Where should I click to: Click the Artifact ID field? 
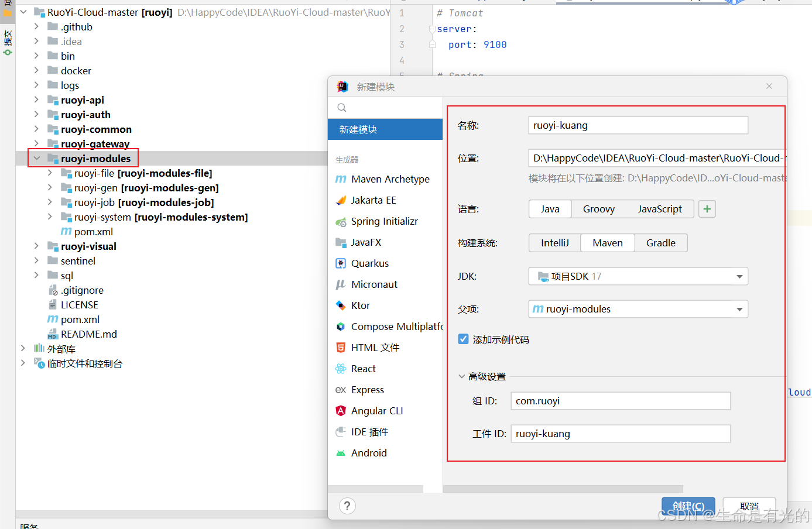pyautogui.click(x=621, y=434)
